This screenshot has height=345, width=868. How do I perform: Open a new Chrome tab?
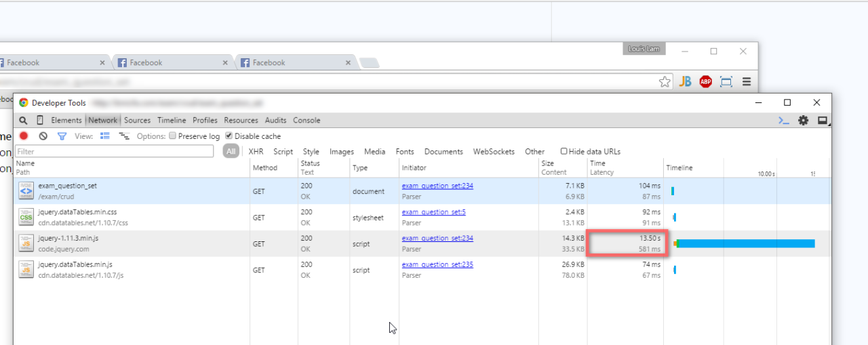point(369,63)
